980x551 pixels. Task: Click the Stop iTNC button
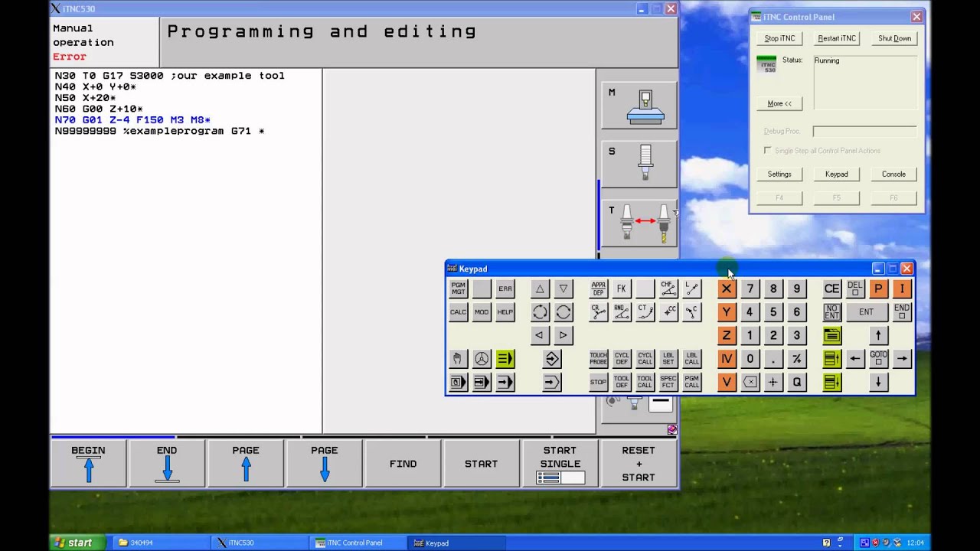[x=779, y=38]
